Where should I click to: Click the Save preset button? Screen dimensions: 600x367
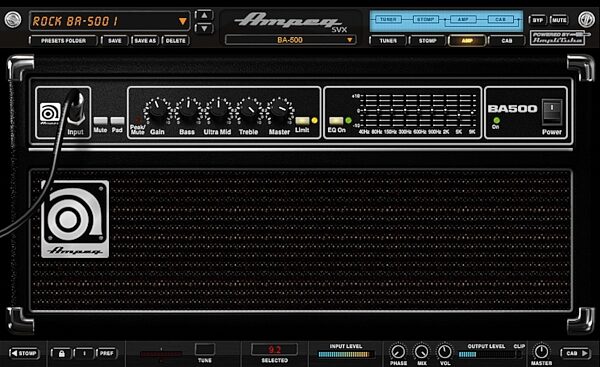click(x=114, y=41)
